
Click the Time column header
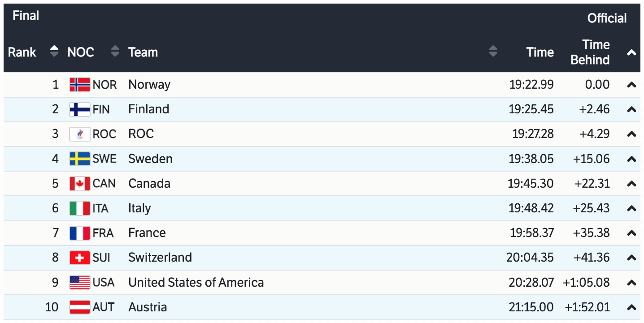pyautogui.click(x=540, y=52)
